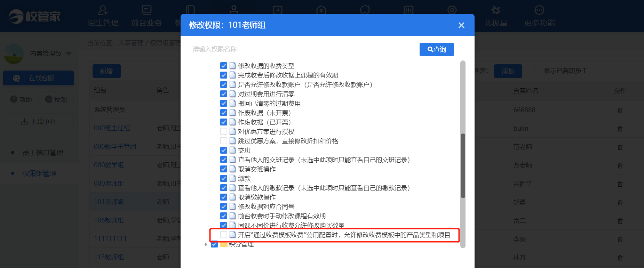644x268 pixels.
Task: Open the 113教师组 group link
Action: click(109, 257)
